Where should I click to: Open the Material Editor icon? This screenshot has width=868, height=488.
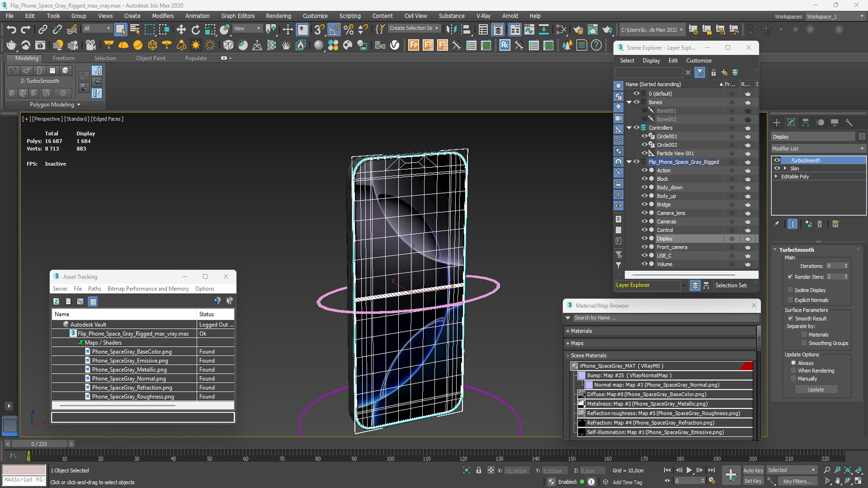(x=561, y=30)
